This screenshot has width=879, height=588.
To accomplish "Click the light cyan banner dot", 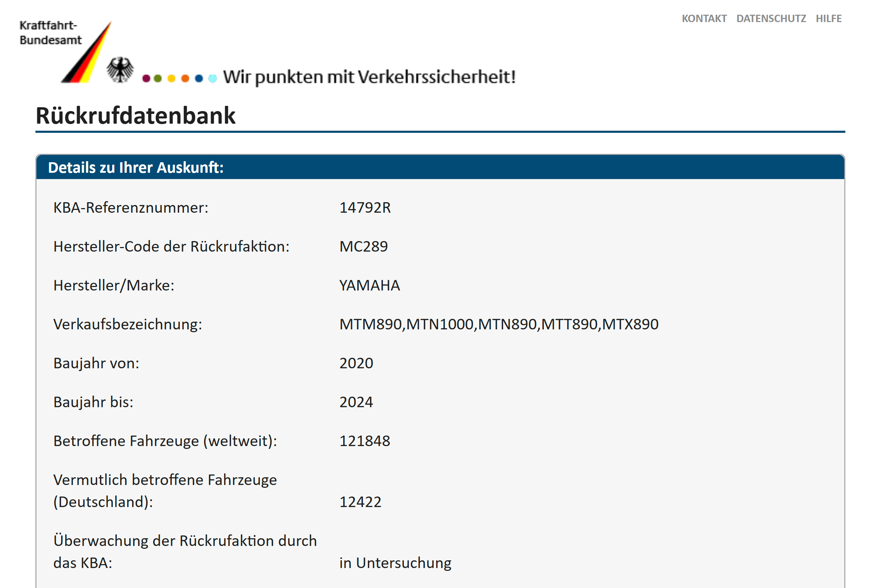I will pos(212,78).
